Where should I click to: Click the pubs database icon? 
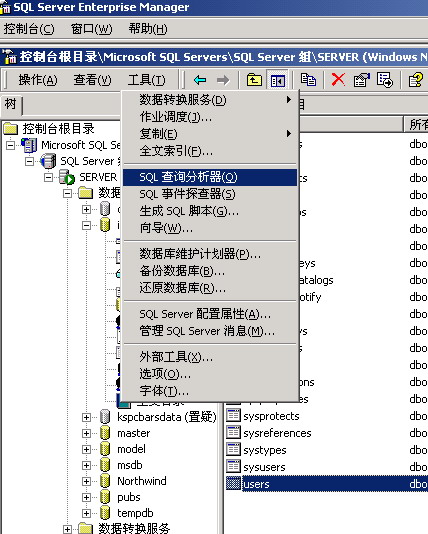click(x=105, y=497)
